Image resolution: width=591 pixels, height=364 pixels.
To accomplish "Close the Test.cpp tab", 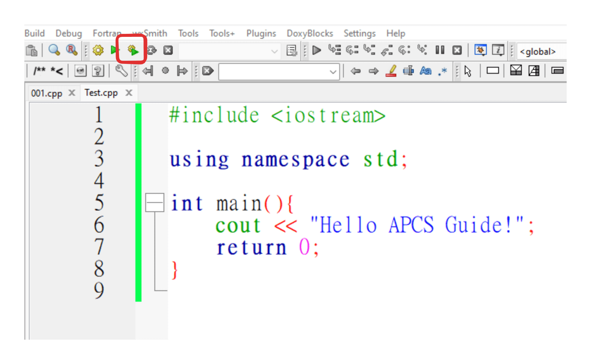I will point(129,93).
